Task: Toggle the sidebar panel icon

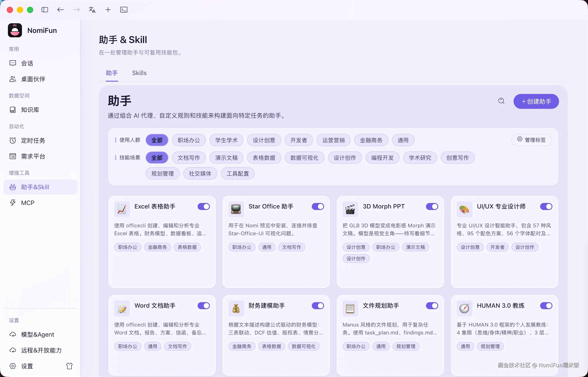Action: point(45,10)
